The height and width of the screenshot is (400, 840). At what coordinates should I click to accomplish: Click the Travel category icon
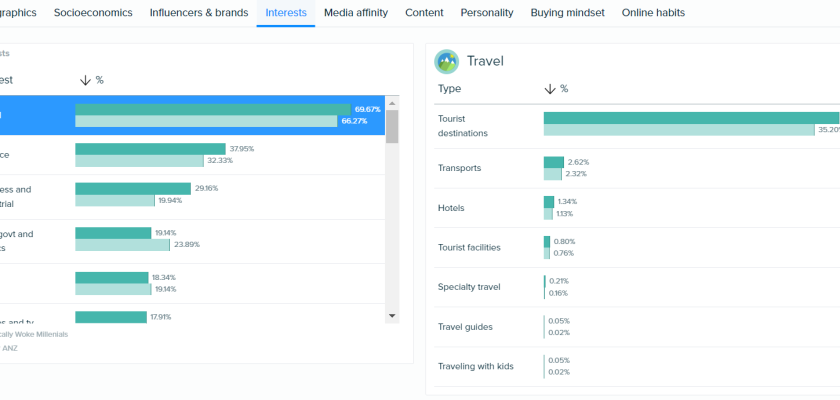point(446,61)
